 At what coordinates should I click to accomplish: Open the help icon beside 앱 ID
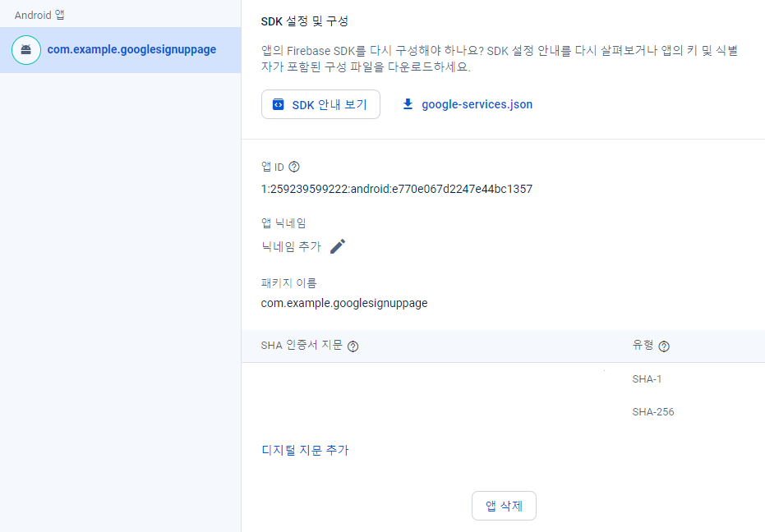click(x=293, y=167)
